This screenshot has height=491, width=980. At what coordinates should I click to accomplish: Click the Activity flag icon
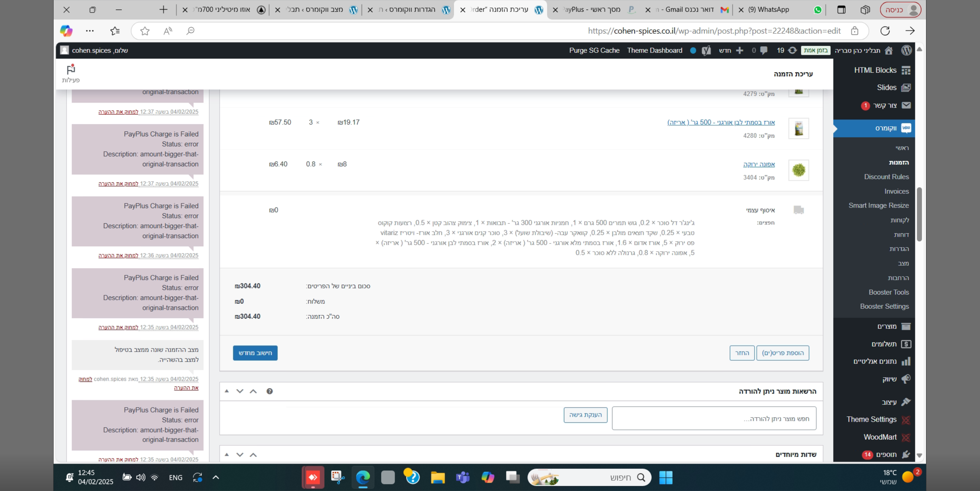pyautogui.click(x=71, y=70)
